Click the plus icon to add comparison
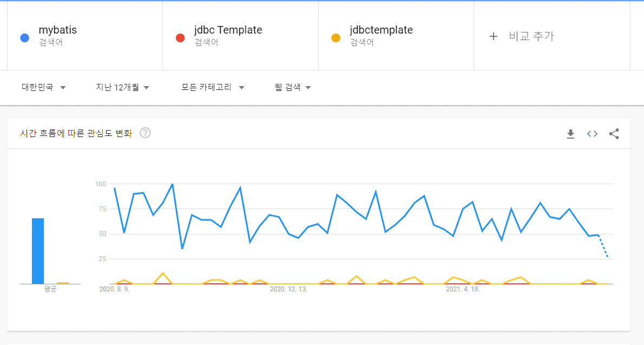The width and height of the screenshot is (644, 345). (x=493, y=37)
